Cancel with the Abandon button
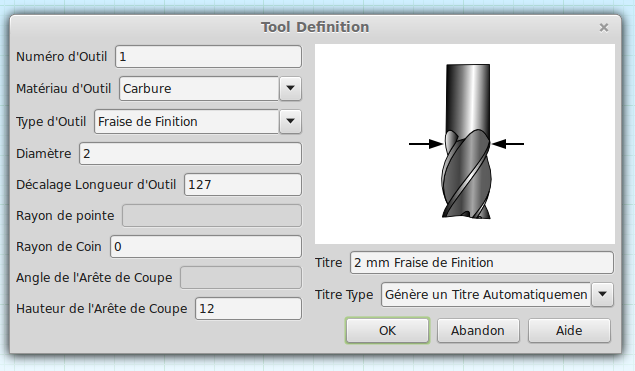Screen dimensions: 635x371 [478, 330]
